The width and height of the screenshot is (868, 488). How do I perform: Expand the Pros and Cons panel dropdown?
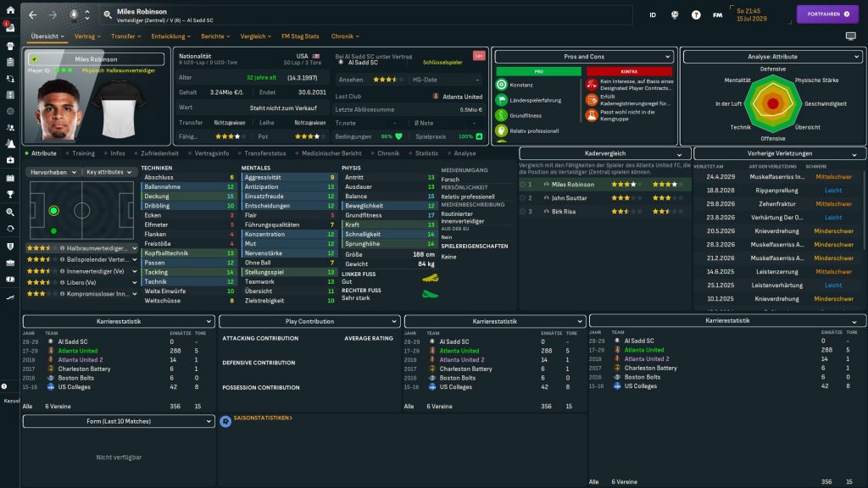click(x=586, y=57)
